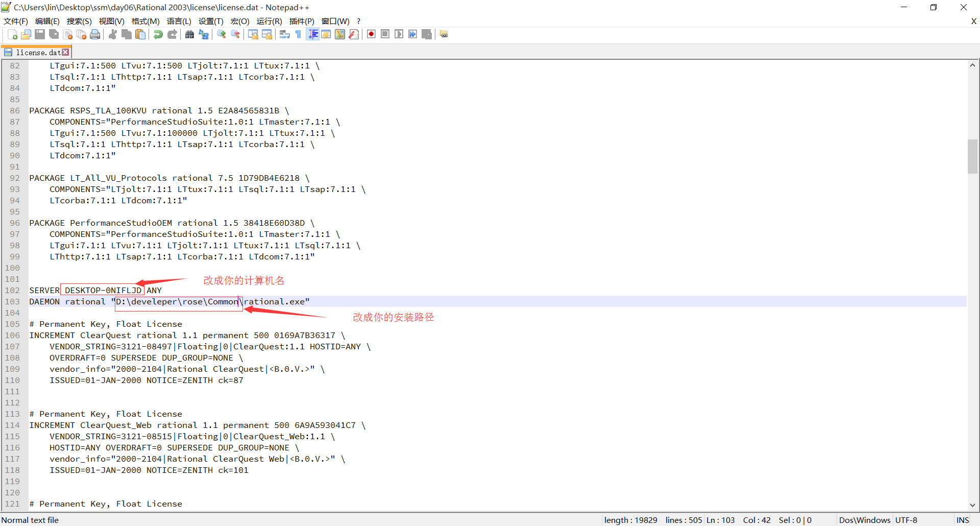
Task: Open the 插件(P) menu
Action: [302, 21]
